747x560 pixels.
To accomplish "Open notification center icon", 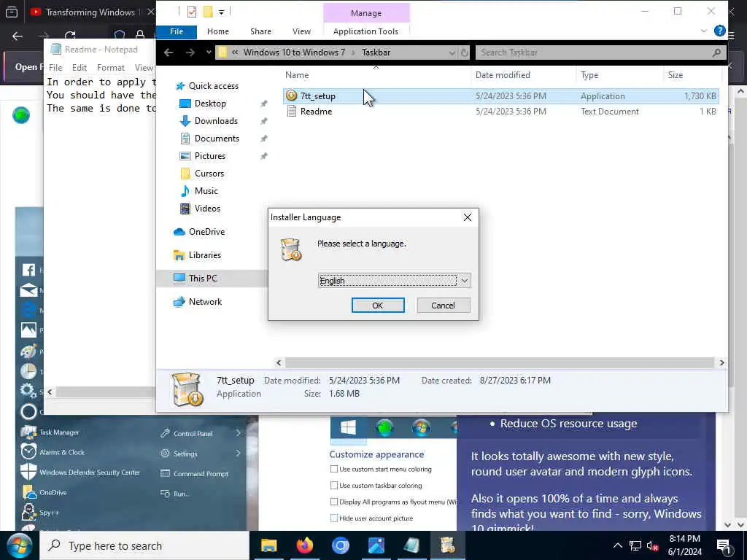I will click(724, 545).
